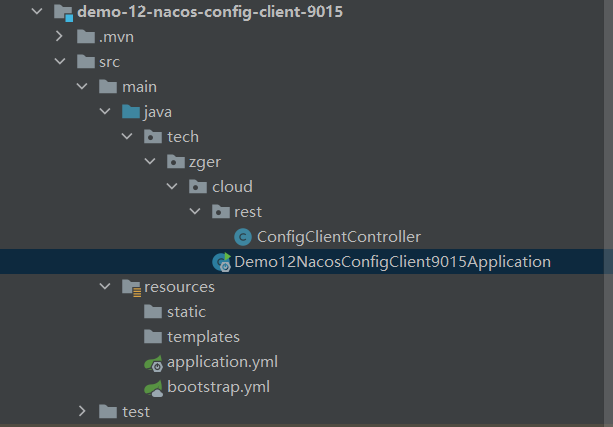Select the java label
Screen dimensions: 613x427
click(x=158, y=113)
